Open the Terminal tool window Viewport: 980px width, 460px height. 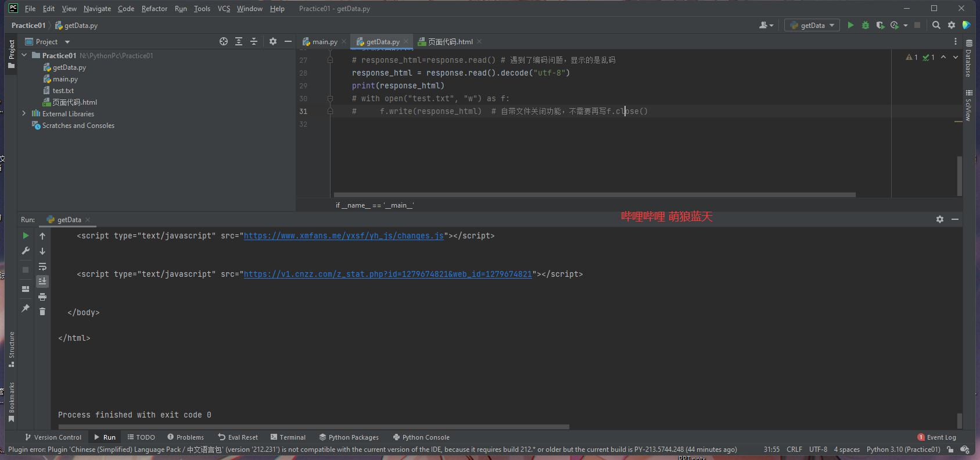(288, 437)
